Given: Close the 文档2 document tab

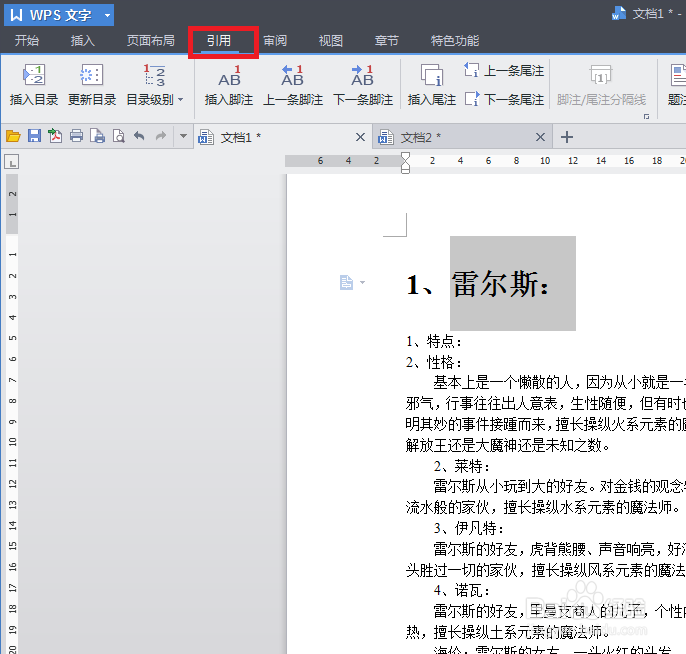Looking at the screenshot, I should [x=540, y=138].
